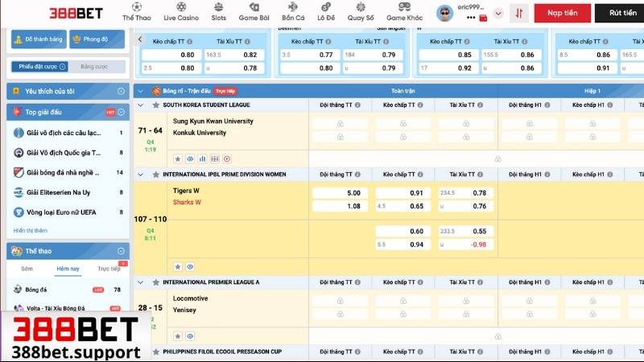Click the scoreboard icon for Konkuk University match

coord(215,159)
